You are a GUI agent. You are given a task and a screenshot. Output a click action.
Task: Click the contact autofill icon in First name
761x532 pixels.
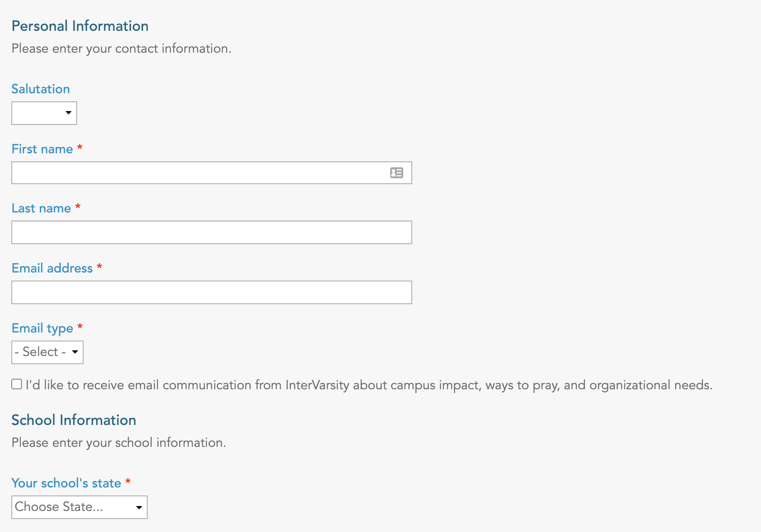click(x=396, y=173)
